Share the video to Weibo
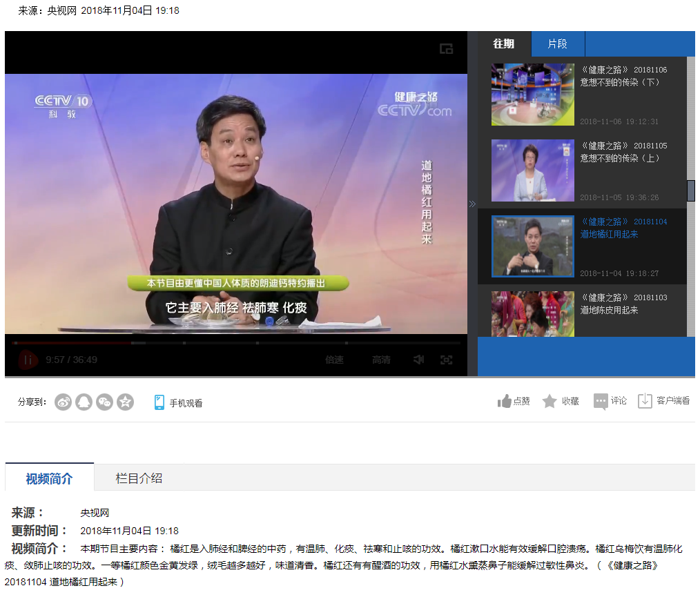 tap(63, 402)
